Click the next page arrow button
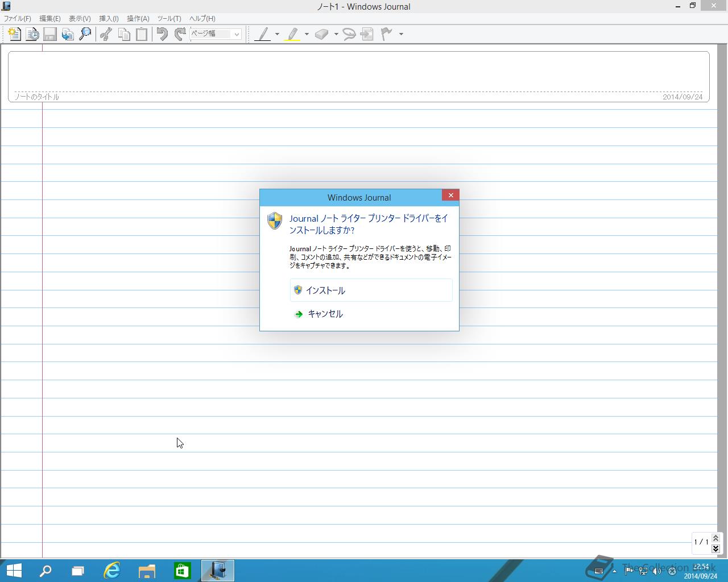Screen dimensions: 728x582 [715, 548]
